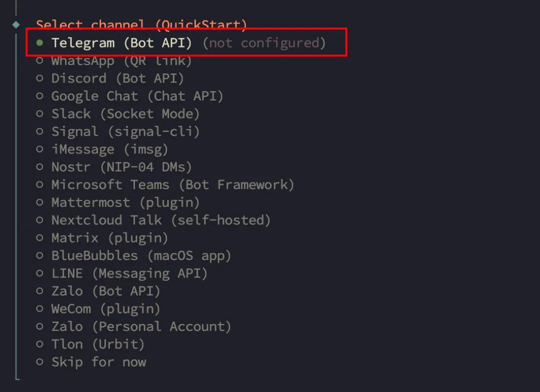The height and width of the screenshot is (392, 540).
Task: Select iMessage (imsg) channel
Action: (x=109, y=149)
